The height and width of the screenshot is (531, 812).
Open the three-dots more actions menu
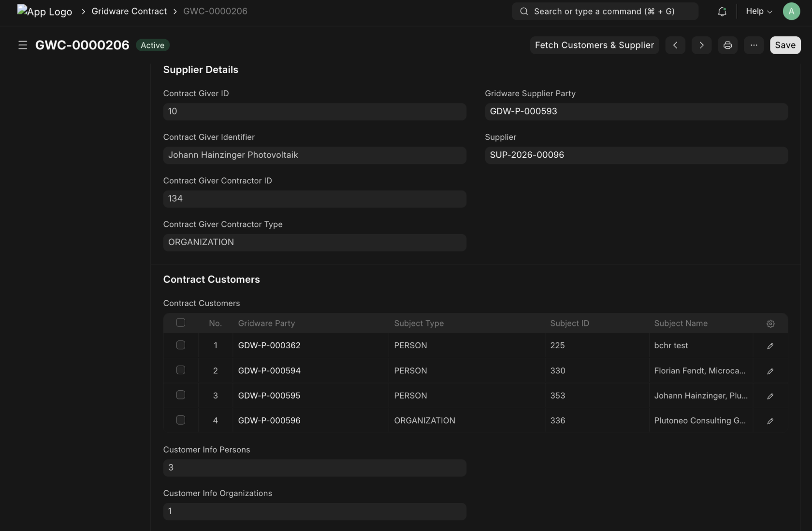point(754,45)
